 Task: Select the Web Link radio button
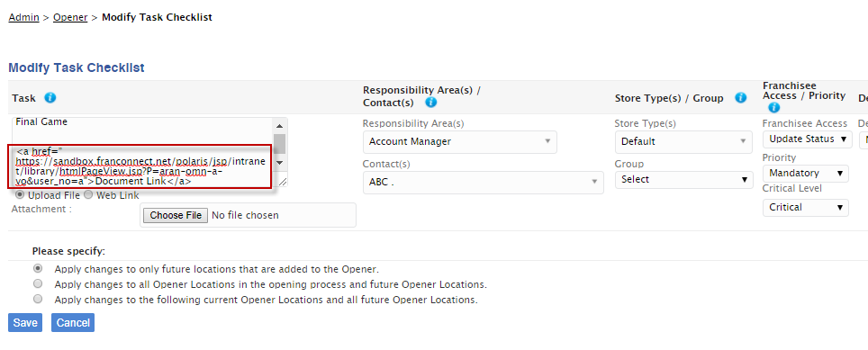[88, 195]
